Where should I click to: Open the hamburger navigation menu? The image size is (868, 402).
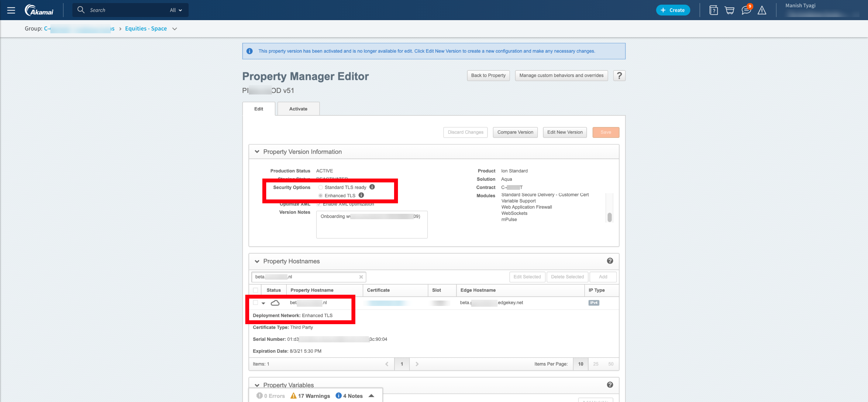11,10
